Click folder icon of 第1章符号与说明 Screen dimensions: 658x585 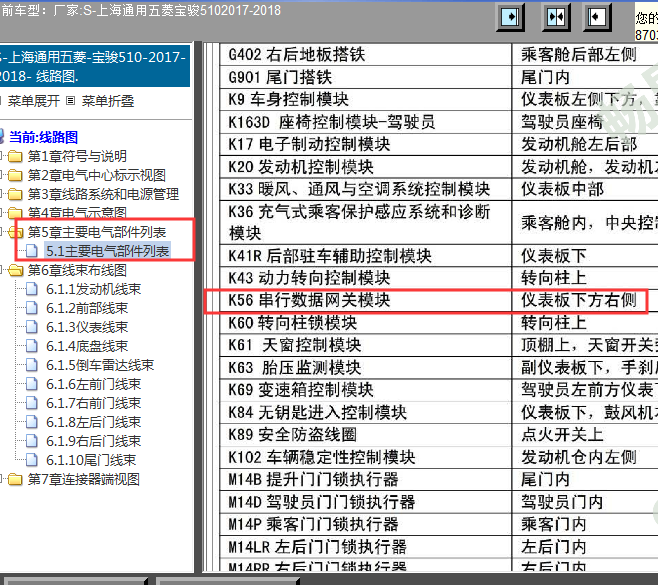(16, 157)
